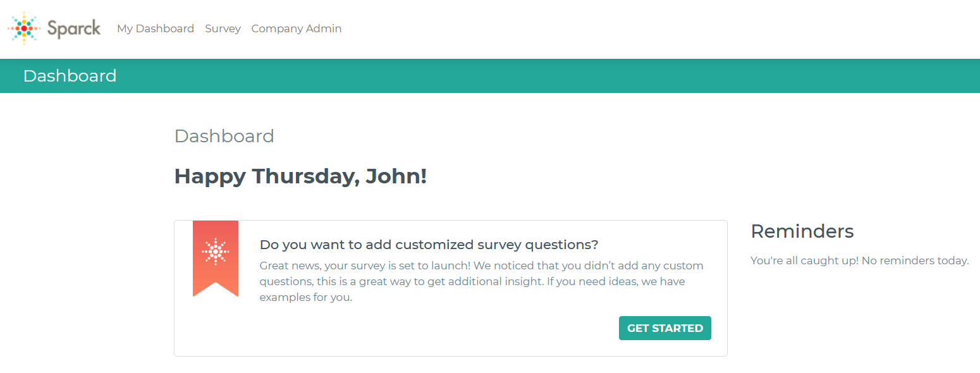980x373 pixels.
Task: Click the white starburst icon on the ribbon
Action: click(216, 252)
